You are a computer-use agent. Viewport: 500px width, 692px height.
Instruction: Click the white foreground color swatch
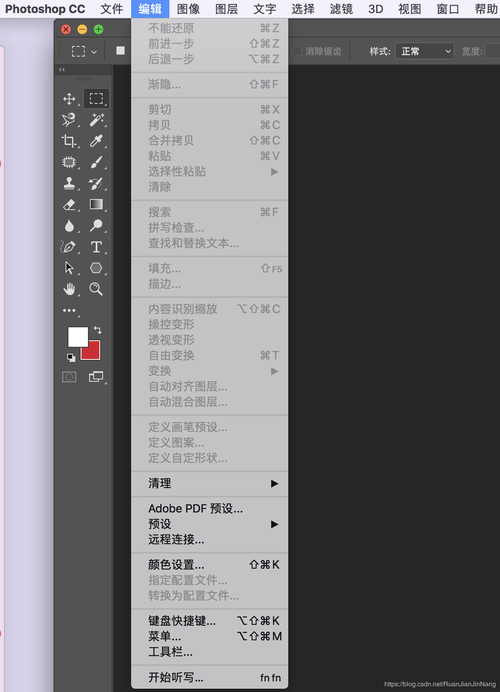(x=76, y=335)
